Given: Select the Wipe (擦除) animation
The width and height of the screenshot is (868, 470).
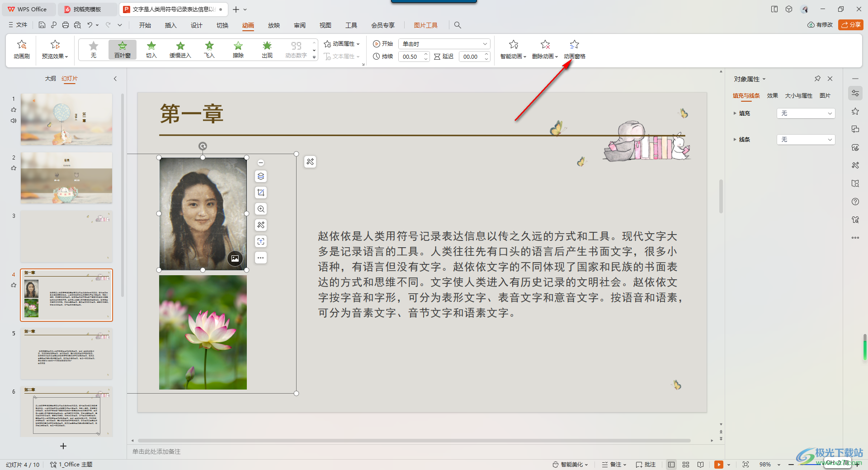Looking at the screenshot, I should (x=238, y=49).
